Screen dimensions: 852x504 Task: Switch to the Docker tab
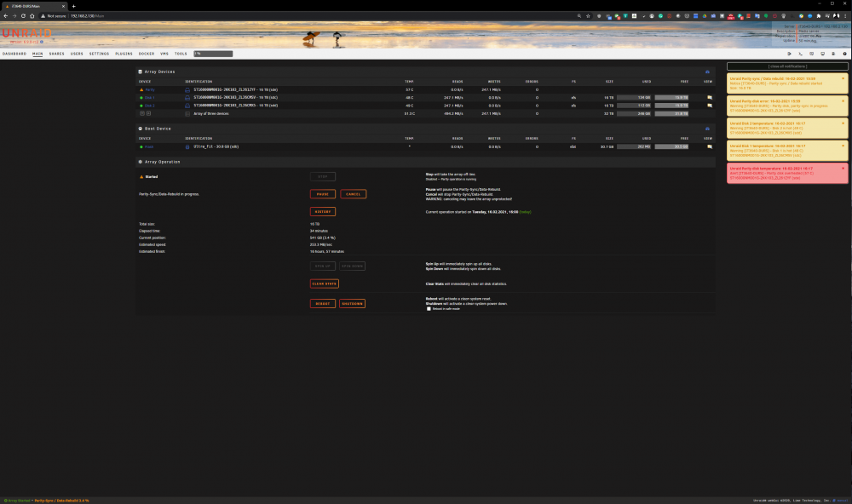point(147,54)
